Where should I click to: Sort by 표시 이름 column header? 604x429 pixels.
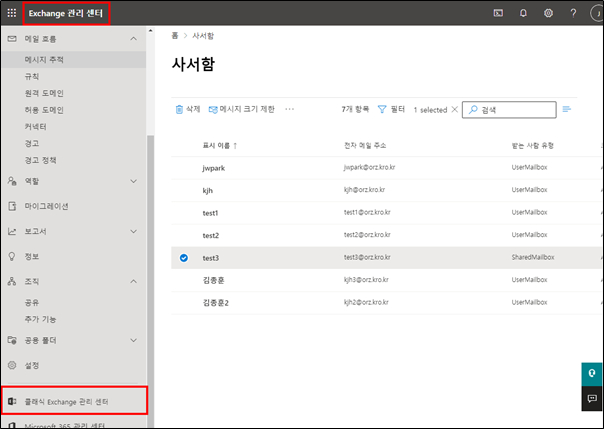(x=220, y=146)
